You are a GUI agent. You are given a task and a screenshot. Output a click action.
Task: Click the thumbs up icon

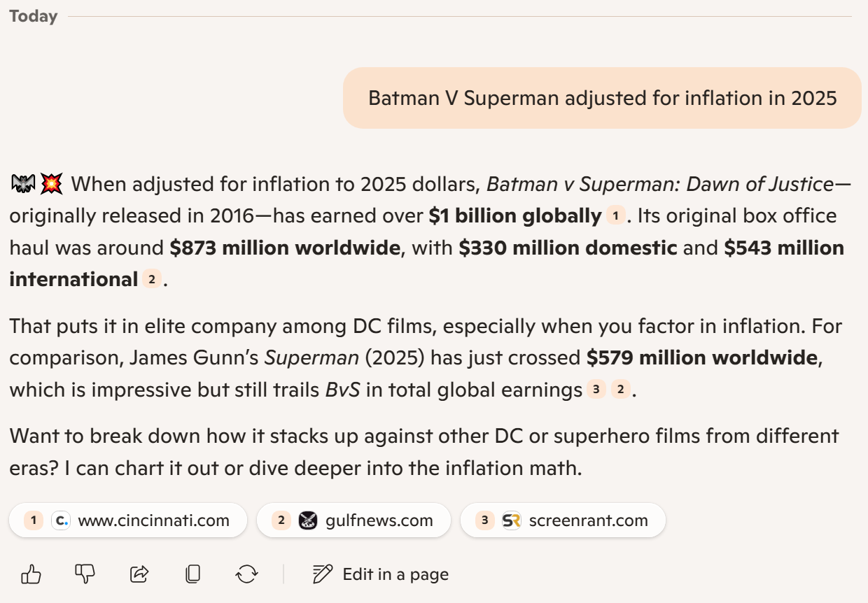(x=31, y=574)
